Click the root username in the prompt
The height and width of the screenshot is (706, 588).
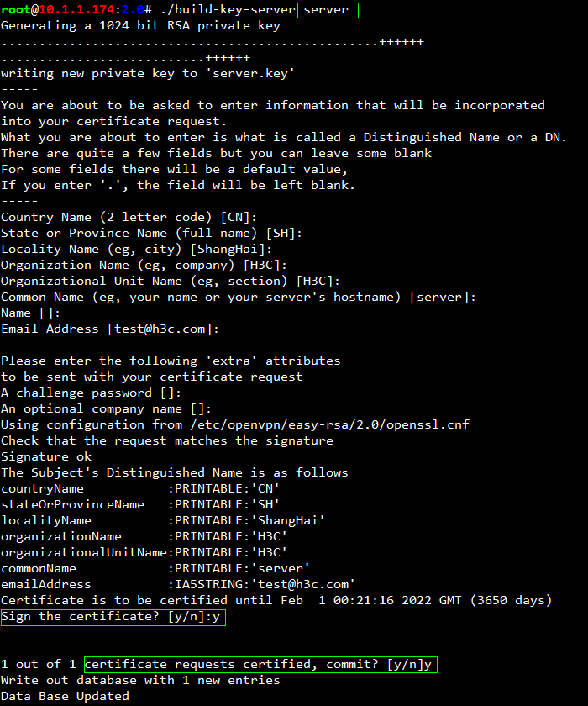(x=16, y=9)
